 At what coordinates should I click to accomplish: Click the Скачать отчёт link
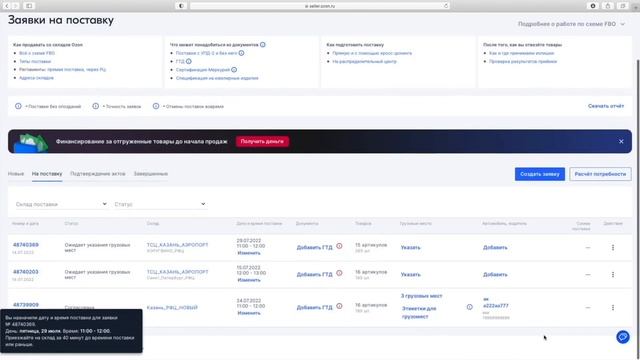click(606, 106)
